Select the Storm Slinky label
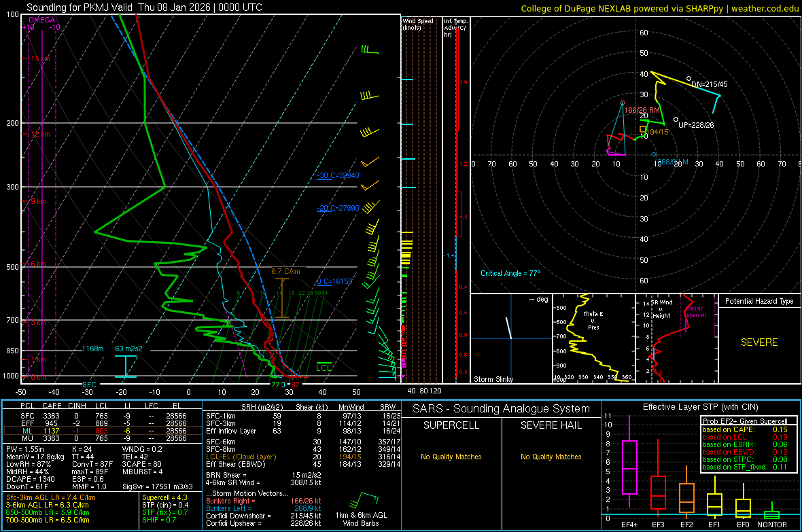This screenshot has height=532, width=802. [x=493, y=379]
